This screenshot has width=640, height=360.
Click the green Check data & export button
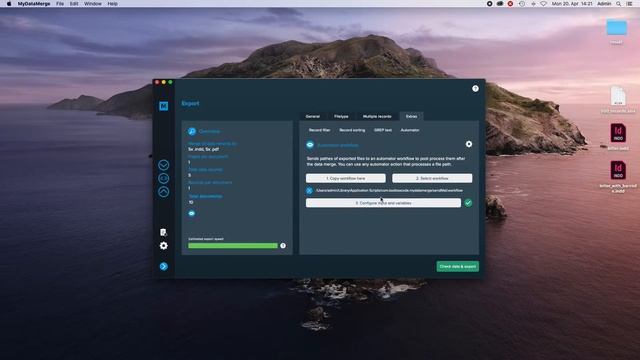click(x=458, y=267)
